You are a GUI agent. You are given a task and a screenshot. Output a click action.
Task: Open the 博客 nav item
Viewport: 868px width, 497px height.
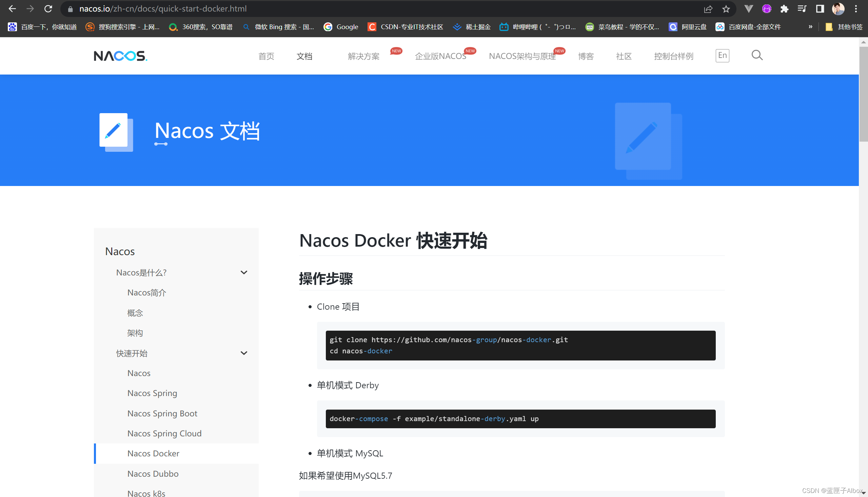586,56
